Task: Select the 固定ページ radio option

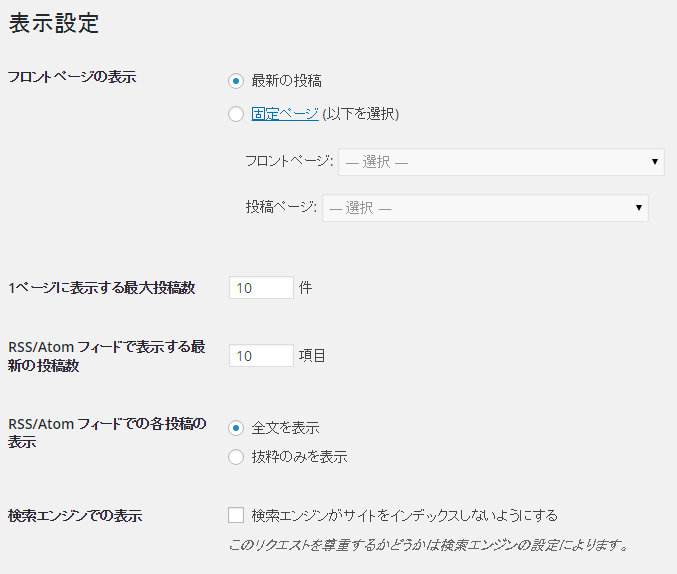Action: pyautogui.click(x=236, y=114)
